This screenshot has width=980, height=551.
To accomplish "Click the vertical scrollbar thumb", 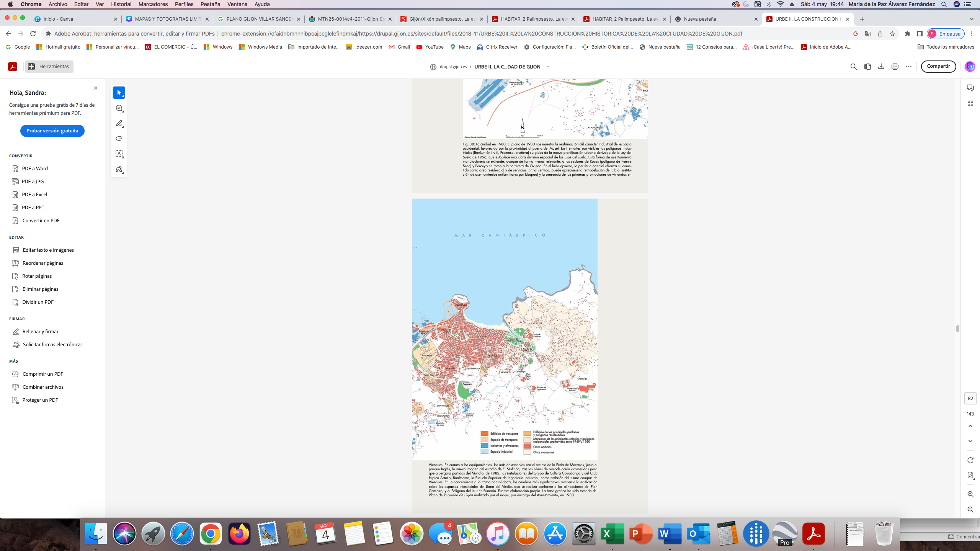I will coord(957,328).
